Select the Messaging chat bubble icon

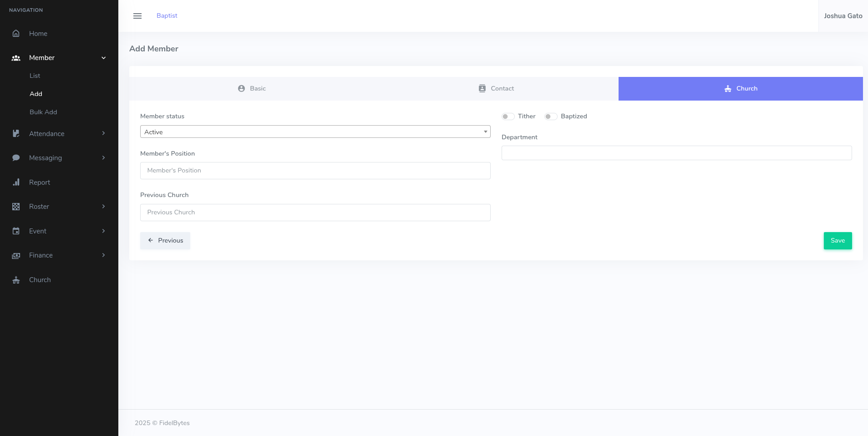[x=15, y=157]
